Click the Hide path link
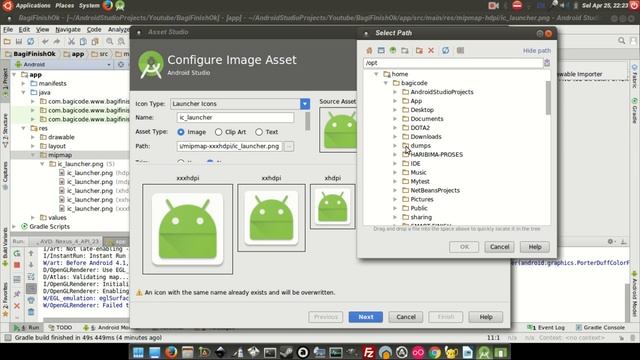Image resolution: width=640 pixels, height=360 pixels. pos(537,51)
